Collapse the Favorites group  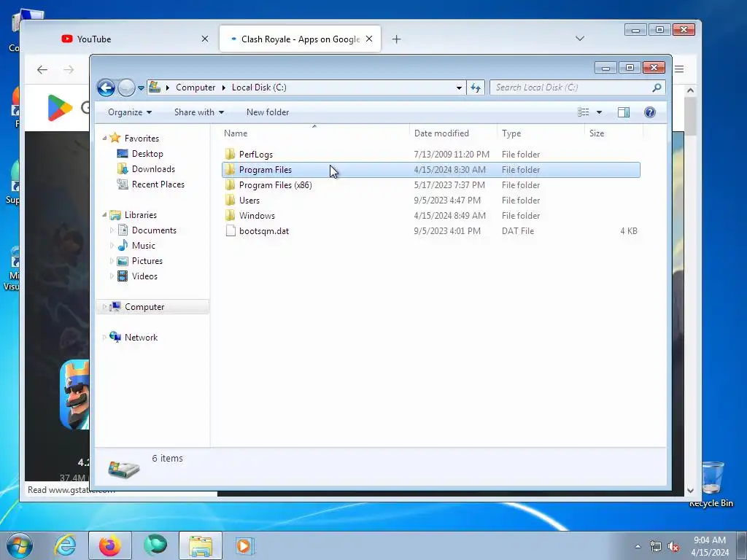pyautogui.click(x=104, y=138)
